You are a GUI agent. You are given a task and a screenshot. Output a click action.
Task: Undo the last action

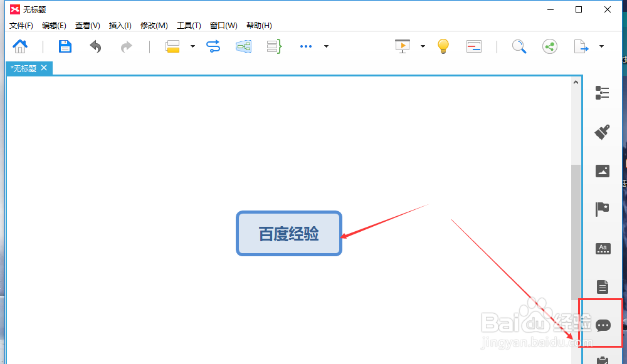(95, 46)
